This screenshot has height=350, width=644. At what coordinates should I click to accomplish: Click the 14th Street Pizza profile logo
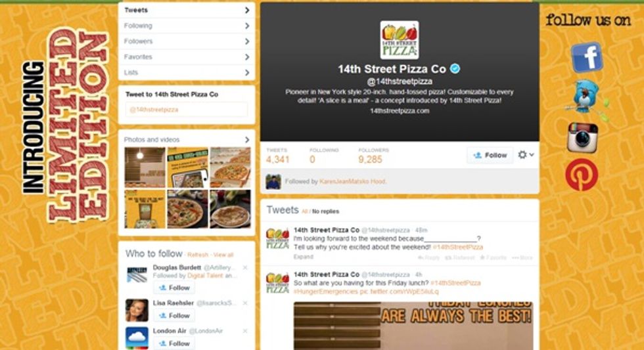click(x=400, y=40)
